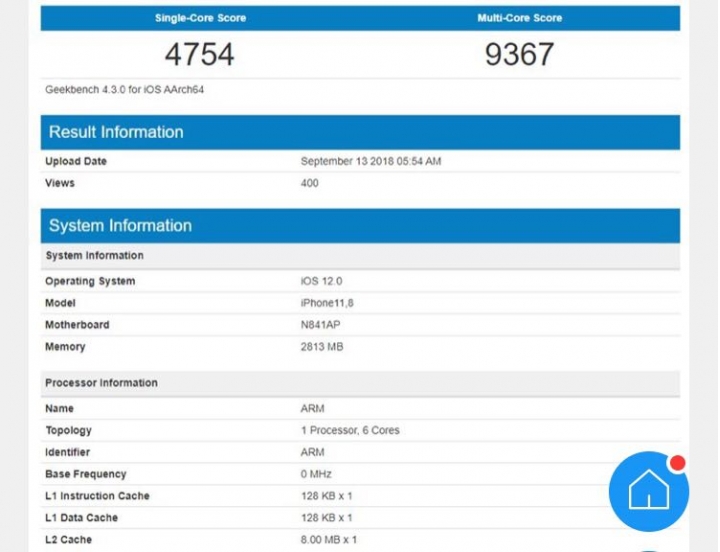Select the Multi-Core Score header
The height and width of the screenshot is (552, 720).
tap(519, 18)
